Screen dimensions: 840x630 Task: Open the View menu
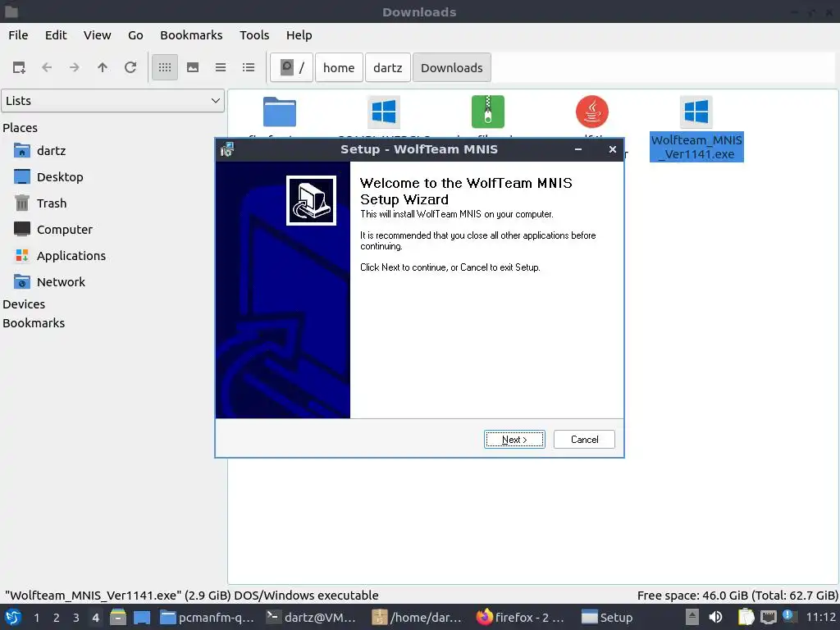click(x=97, y=35)
